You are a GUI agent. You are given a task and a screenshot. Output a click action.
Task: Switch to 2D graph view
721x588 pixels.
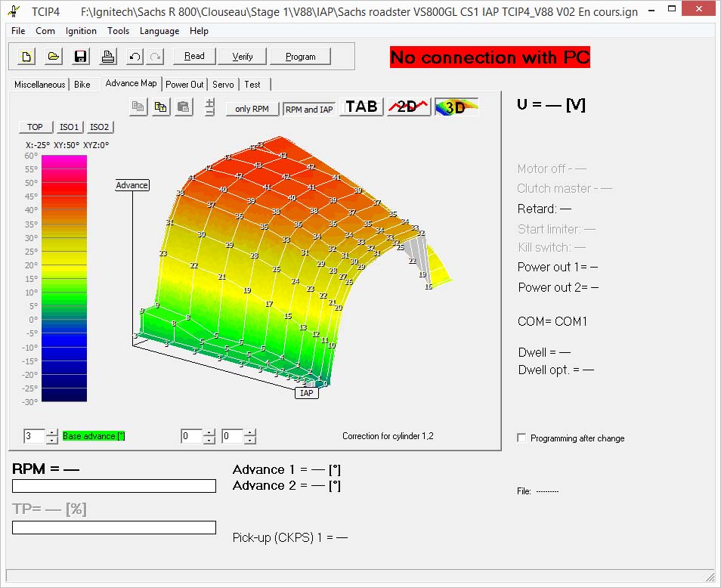point(408,107)
